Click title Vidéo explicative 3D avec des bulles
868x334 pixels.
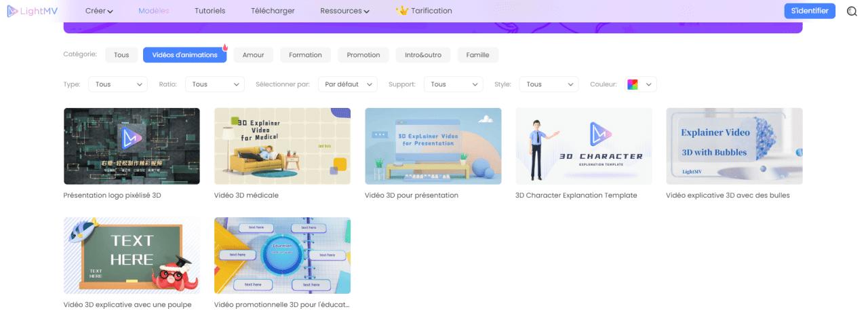[x=728, y=196]
